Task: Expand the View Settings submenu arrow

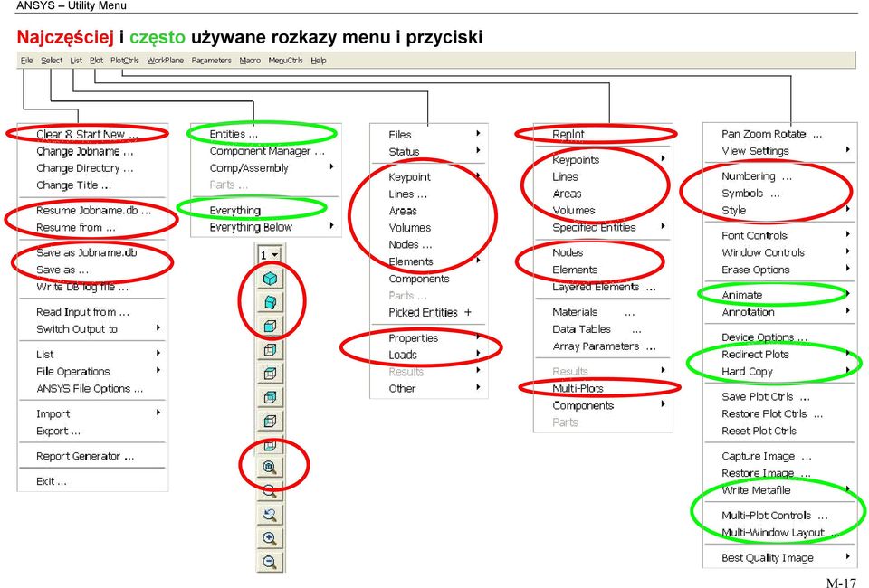Action: [x=848, y=150]
